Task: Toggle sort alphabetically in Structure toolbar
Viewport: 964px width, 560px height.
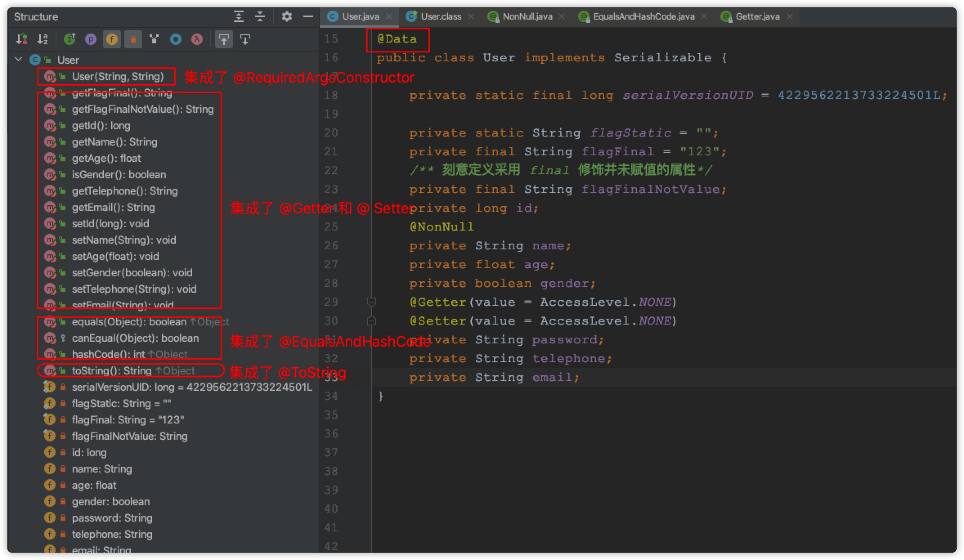Action: pos(43,39)
